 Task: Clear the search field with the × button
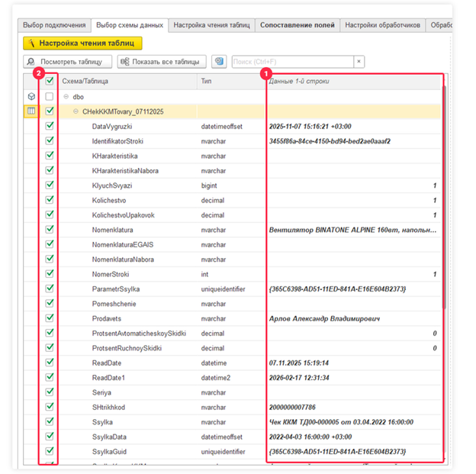(359, 62)
